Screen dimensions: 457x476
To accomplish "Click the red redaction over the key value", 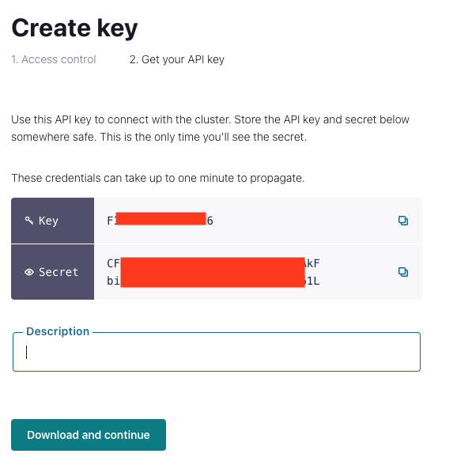I will [x=161, y=218].
